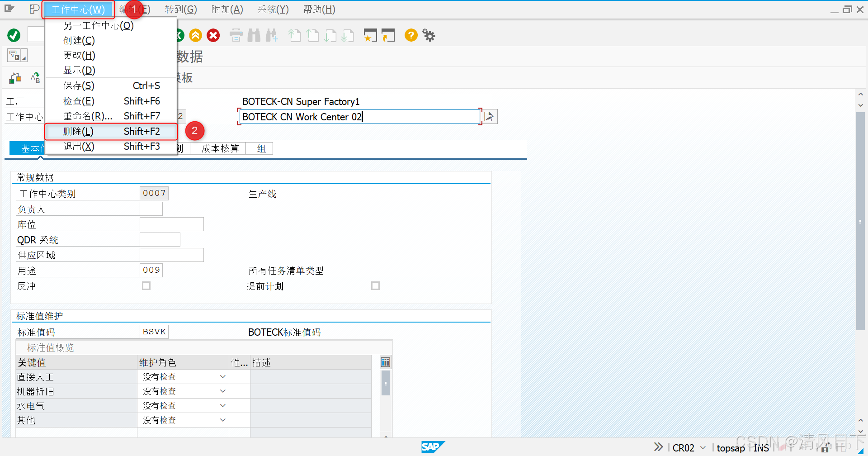Open the 转到(G) menu
The width and height of the screenshot is (868, 456).
coord(181,9)
